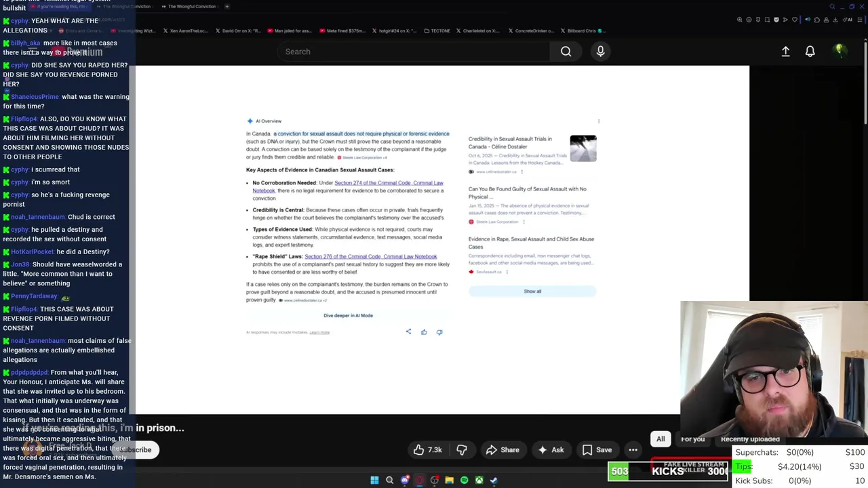The image size is (868, 488).
Task: Open the YouTube account avatar
Action: tap(839, 51)
